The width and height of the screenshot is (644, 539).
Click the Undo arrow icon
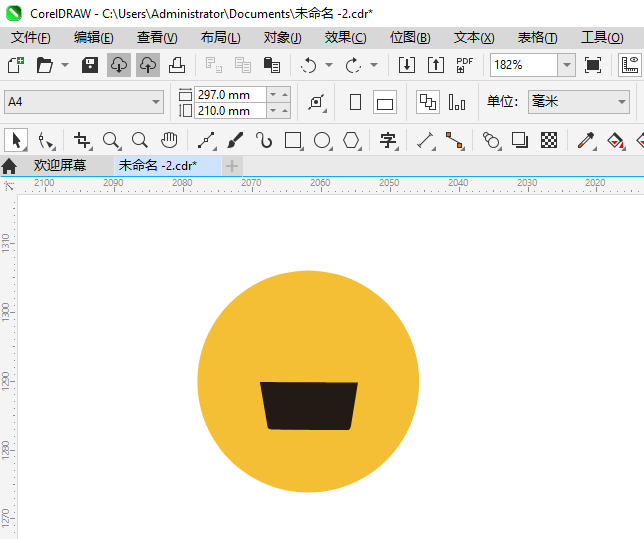click(x=308, y=65)
